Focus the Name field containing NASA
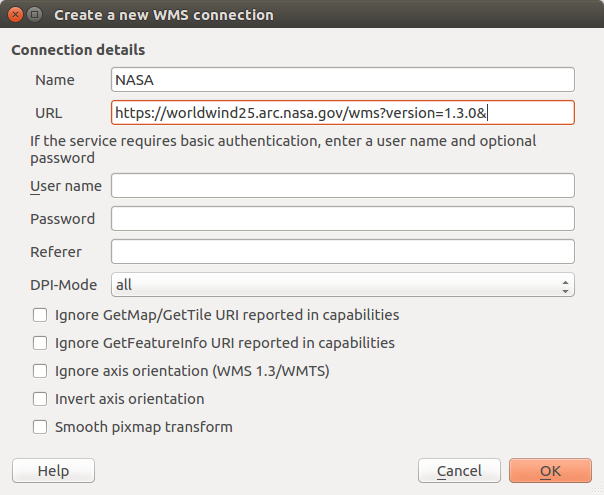The width and height of the screenshot is (604, 495). 342,80
